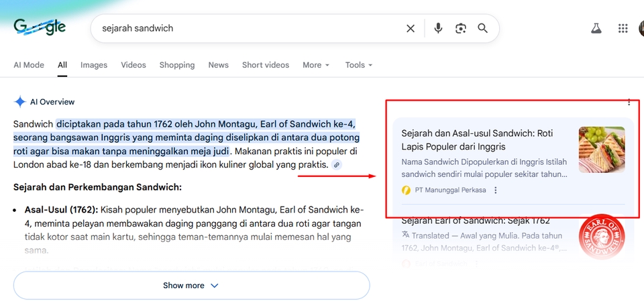Open Sejarah Earl of Sandwich result
The width and height of the screenshot is (644, 301).
point(476,221)
